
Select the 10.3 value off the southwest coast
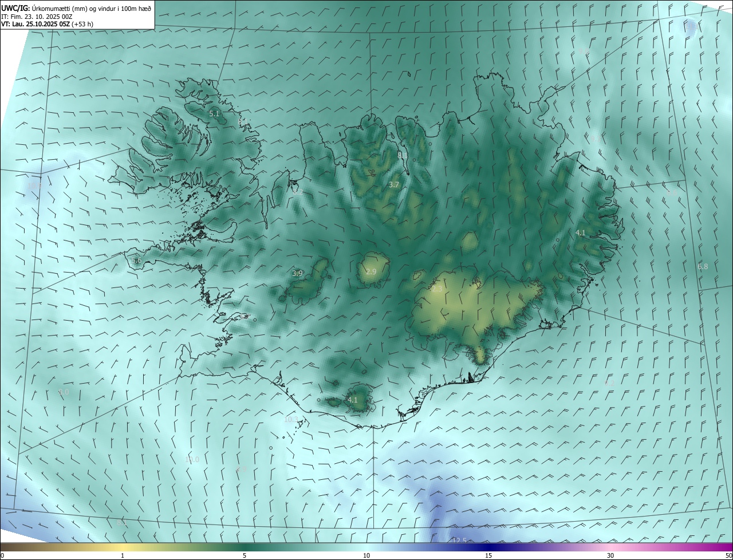291,420
